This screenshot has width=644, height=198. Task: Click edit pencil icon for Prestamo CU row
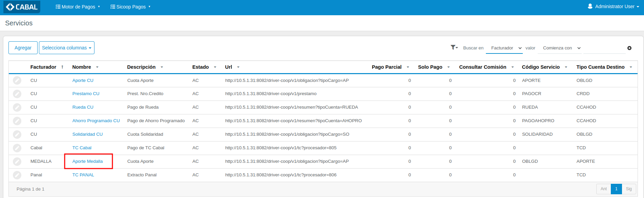coord(17,94)
